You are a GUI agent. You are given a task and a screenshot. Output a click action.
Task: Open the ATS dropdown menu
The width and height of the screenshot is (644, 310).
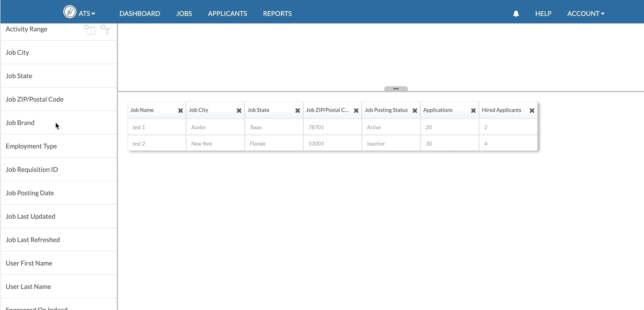pyautogui.click(x=85, y=14)
